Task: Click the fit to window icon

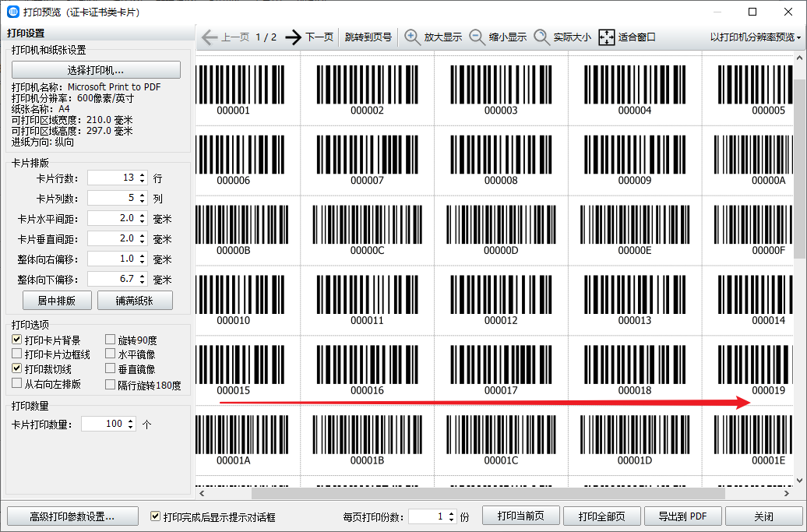Action: 607,37
